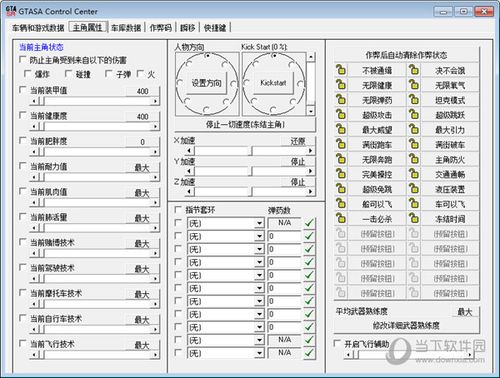Toggle the lock icon beside 最大威望
Screen dimensions: 500x378
point(341,129)
